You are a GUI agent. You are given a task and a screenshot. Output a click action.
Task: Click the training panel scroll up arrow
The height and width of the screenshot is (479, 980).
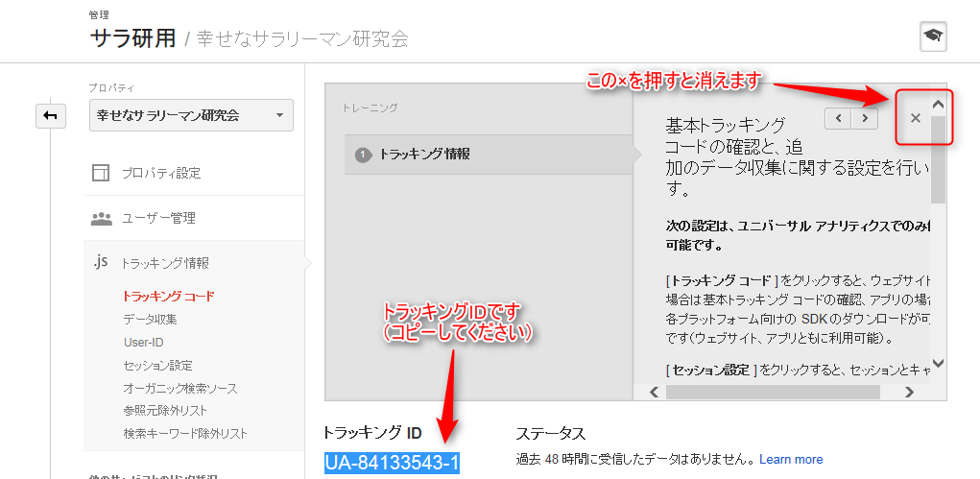tap(938, 105)
